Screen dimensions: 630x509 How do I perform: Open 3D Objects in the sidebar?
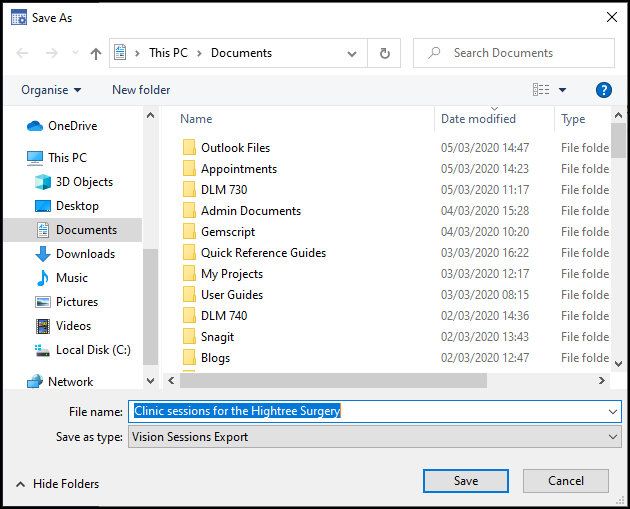pyautogui.click(x=84, y=182)
